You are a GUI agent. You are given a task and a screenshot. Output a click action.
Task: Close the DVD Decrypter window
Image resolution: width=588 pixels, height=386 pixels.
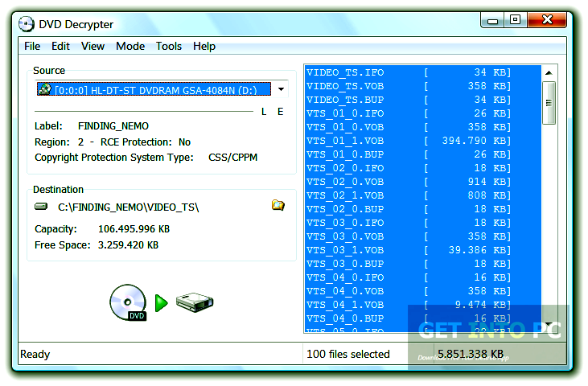547,19
